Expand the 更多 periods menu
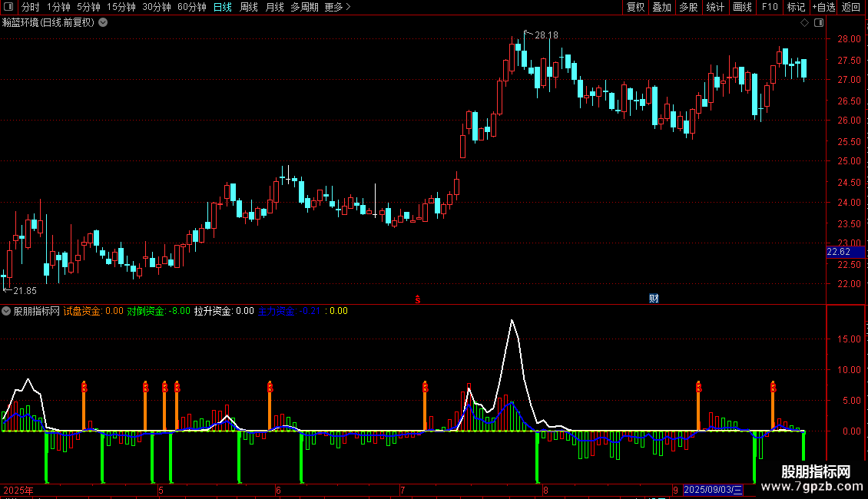The width and height of the screenshot is (868, 499). 337,7
